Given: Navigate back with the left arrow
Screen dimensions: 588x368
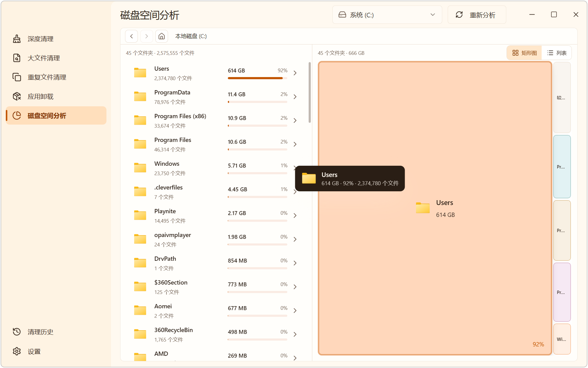Looking at the screenshot, I should pos(131,36).
